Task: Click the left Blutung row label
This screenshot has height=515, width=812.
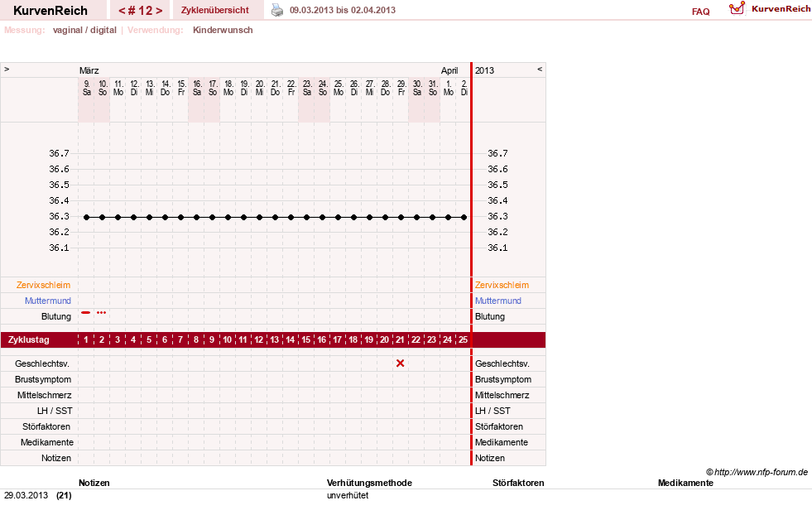Action: [56, 316]
